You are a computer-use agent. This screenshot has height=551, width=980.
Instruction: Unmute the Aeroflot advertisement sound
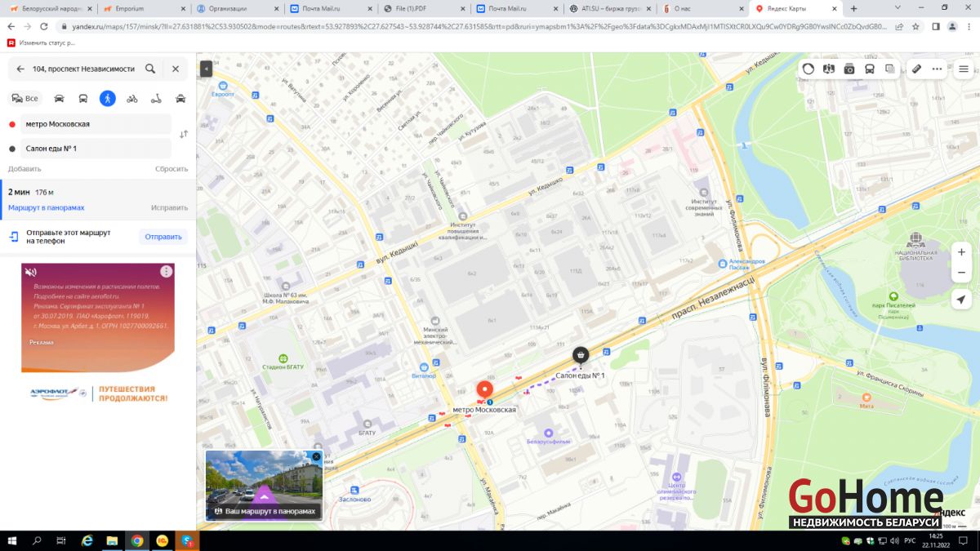30,272
